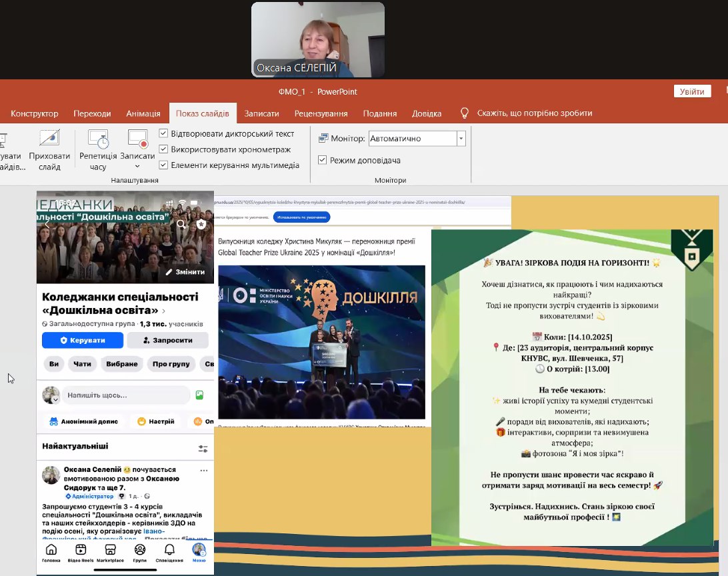Viewport: 728px width, 576px height.
Task: Open the Рецензування ribbon tab
Action: 321,113
